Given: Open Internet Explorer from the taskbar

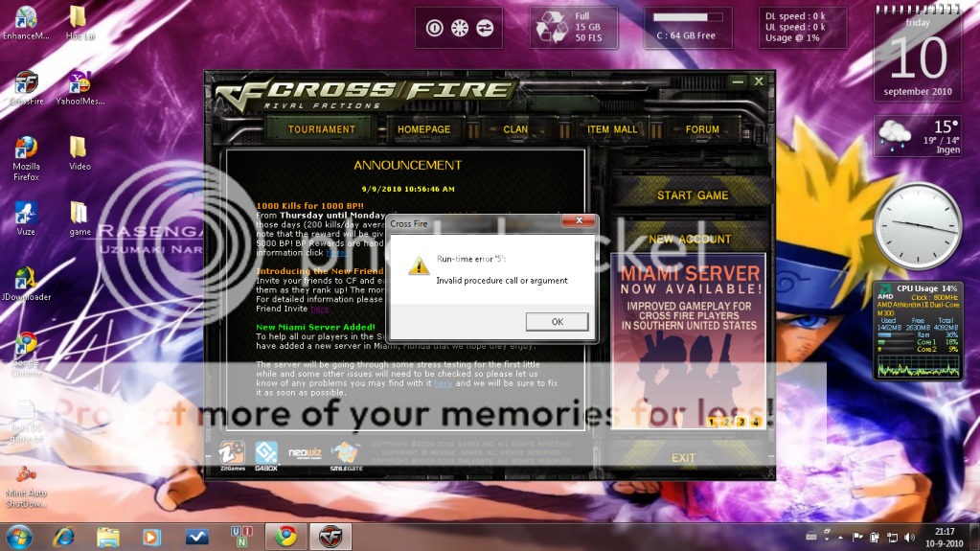Looking at the screenshot, I should pyautogui.click(x=64, y=536).
